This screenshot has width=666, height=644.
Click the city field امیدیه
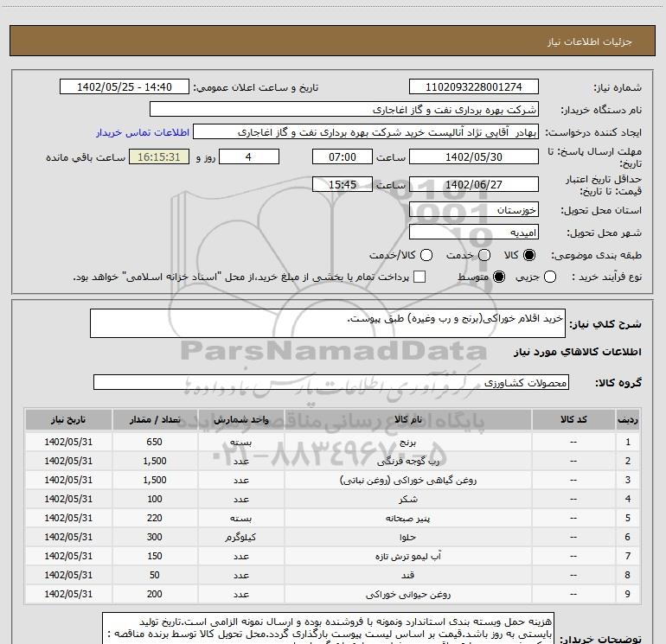click(x=474, y=233)
